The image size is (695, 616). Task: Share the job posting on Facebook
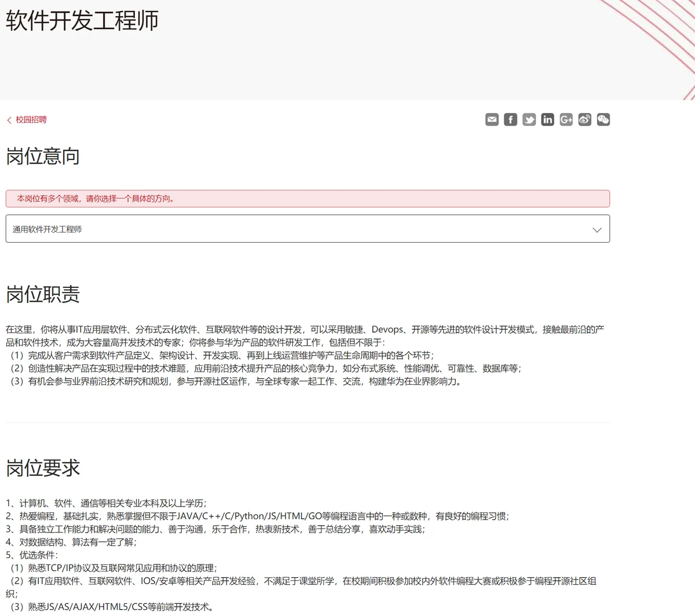[510, 119]
